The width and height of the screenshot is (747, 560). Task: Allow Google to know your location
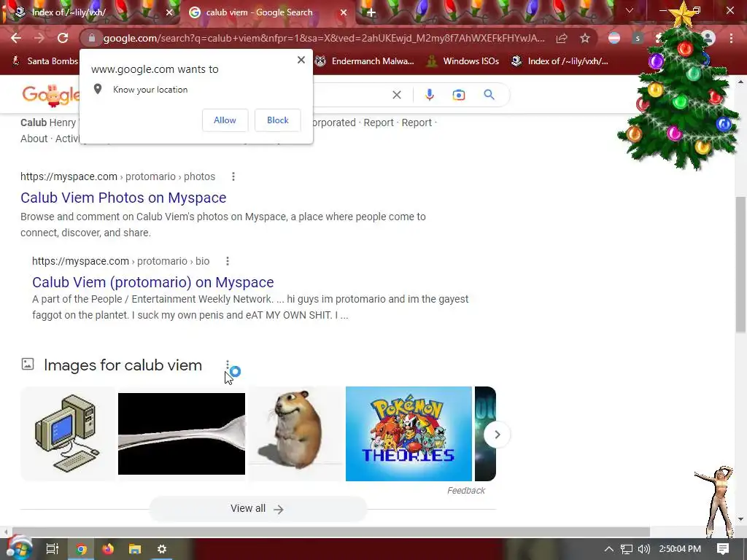(225, 120)
